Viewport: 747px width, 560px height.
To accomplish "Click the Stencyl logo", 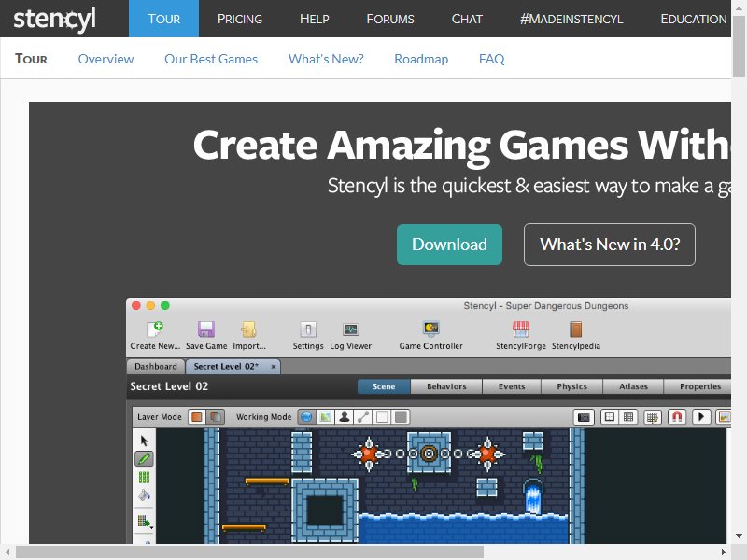I will click(54, 19).
